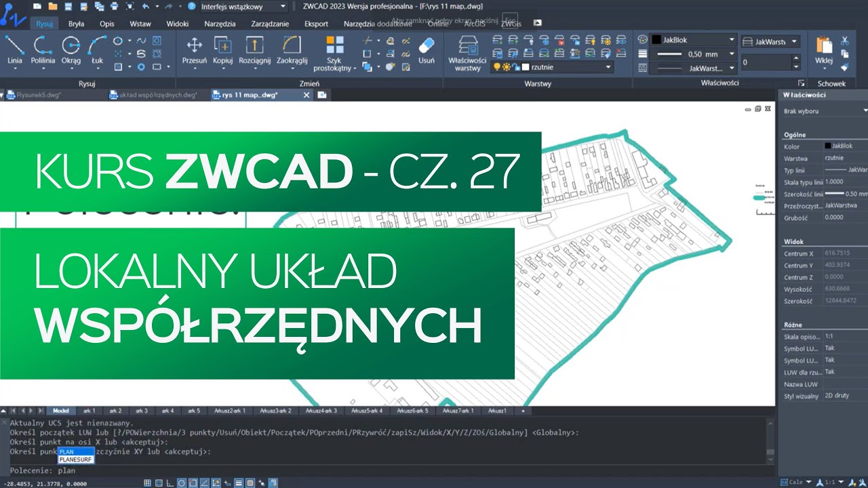
Task: Open the Zarządzanie ribbon tab
Action: (x=270, y=23)
